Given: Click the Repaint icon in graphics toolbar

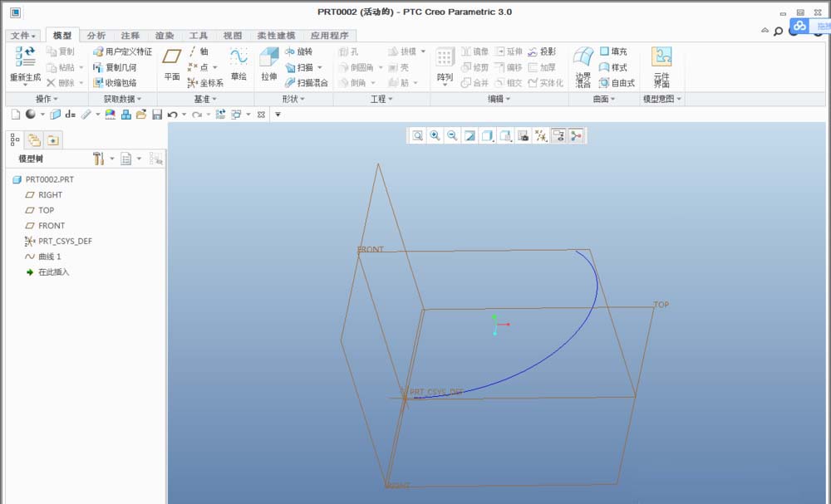Looking at the screenshot, I should coord(470,136).
